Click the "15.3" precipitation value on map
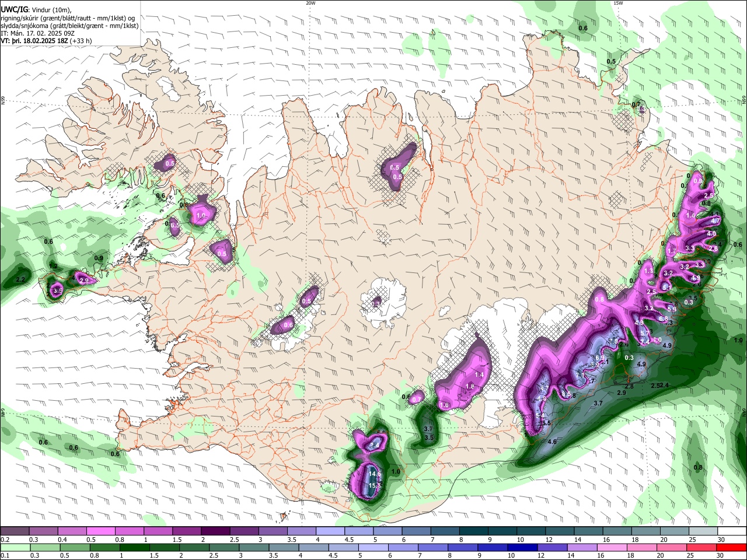Viewport: 747px width, 560px height. tap(375, 485)
